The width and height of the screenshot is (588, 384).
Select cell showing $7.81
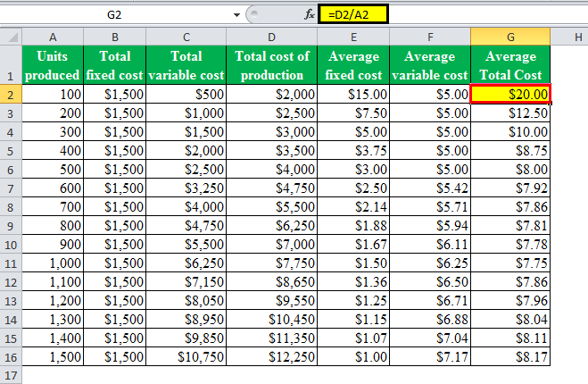coord(510,225)
